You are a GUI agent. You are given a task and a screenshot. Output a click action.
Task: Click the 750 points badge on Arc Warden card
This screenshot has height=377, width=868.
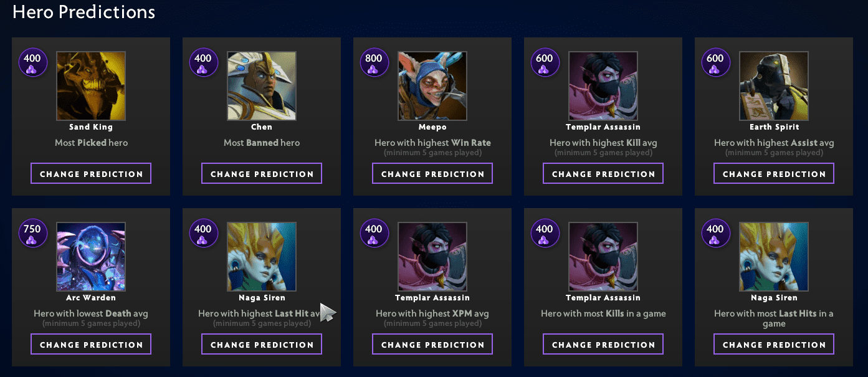coord(32,234)
